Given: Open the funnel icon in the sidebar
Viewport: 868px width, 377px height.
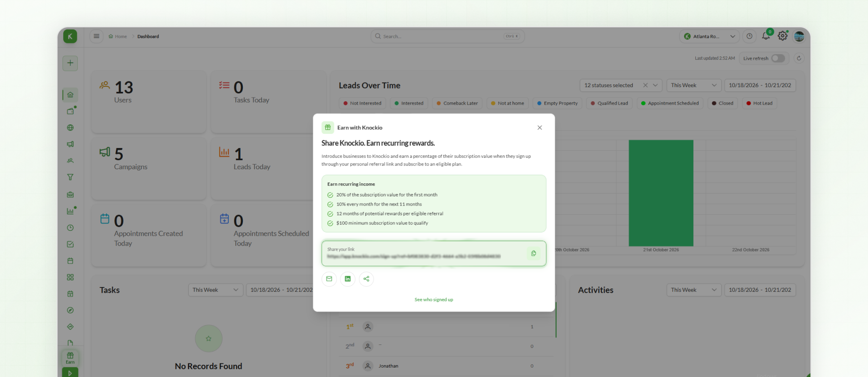Looking at the screenshot, I should pos(70,177).
